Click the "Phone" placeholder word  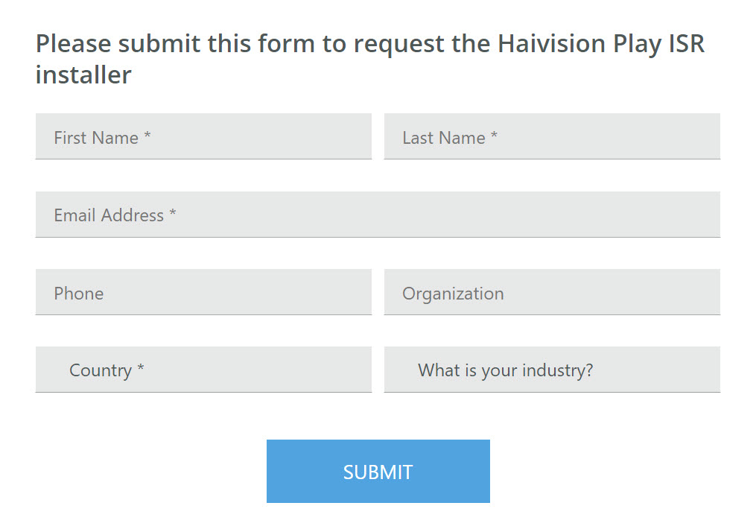pos(78,293)
